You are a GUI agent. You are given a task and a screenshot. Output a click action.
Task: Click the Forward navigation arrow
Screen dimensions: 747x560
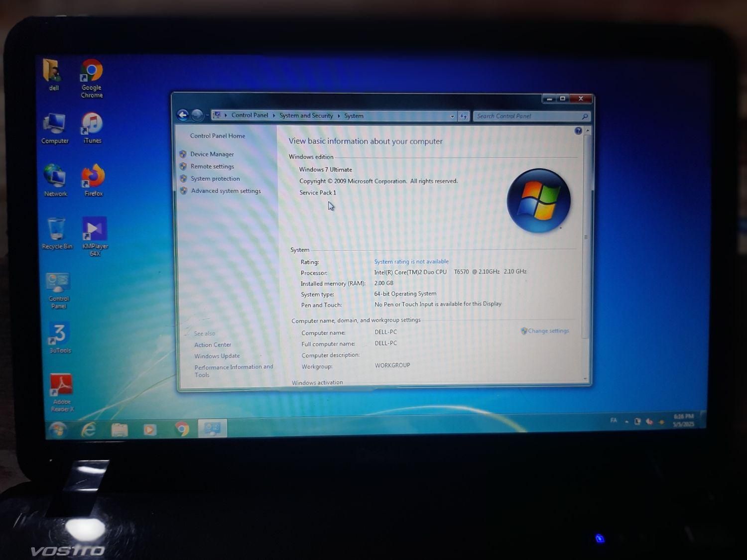(x=197, y=115)
